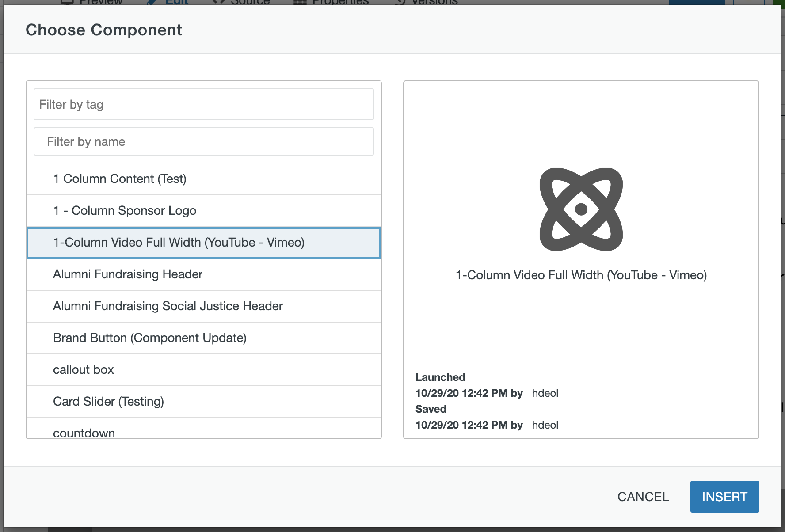The width and height of the screenshot is (785, 532).
Task: Select the Brand Button (Component Update) component
Action: tap(203, 338)
